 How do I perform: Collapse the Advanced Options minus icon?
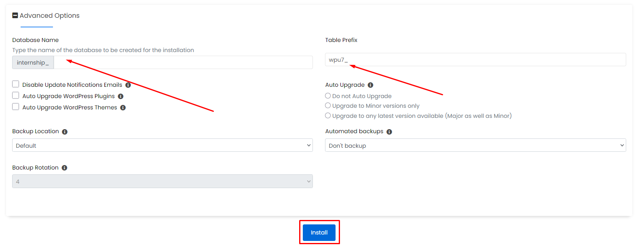(15, 15)
